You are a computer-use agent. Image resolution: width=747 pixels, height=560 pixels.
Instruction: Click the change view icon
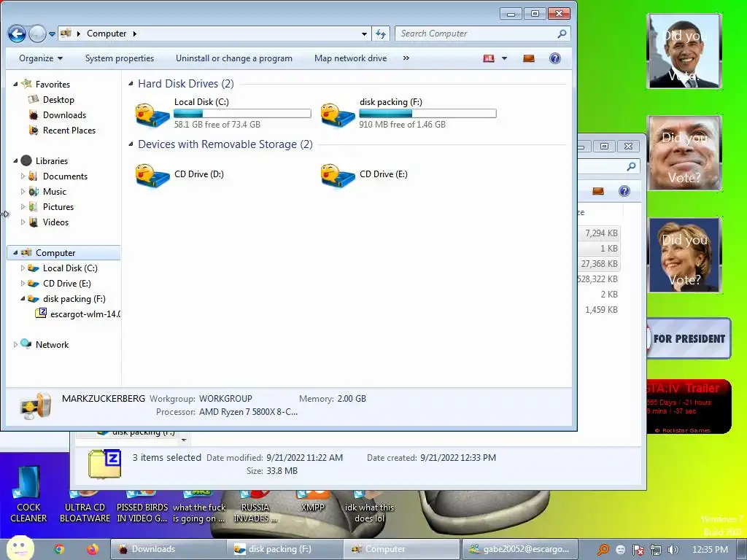tap(489, 58)
